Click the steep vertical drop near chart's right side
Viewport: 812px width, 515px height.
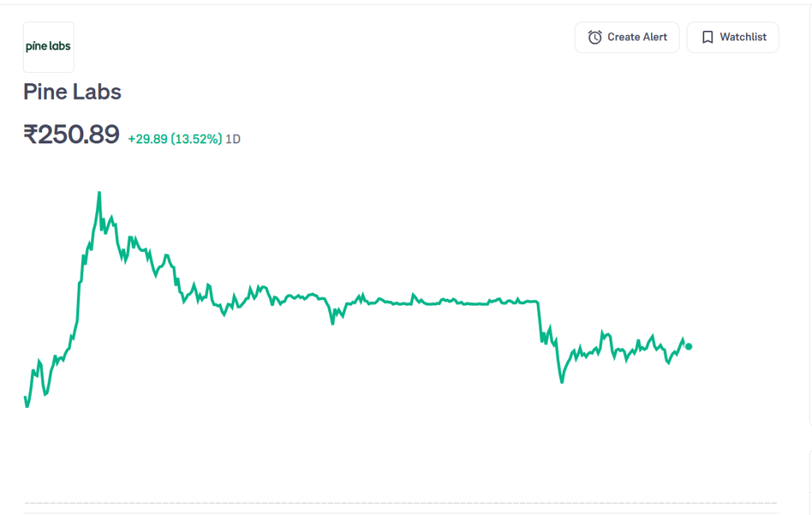click(x=539, y=321)
